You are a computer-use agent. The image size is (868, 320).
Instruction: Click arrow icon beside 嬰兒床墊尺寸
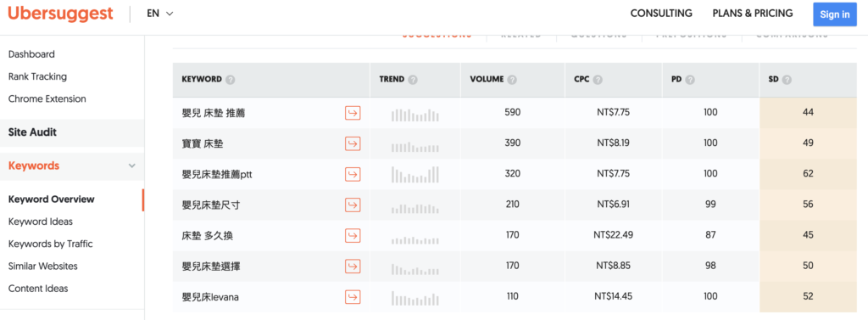353,205
